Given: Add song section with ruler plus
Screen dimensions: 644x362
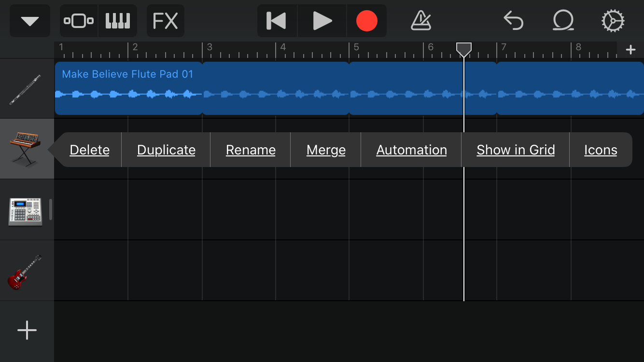Looking at the screenshot, I should (x=630, y=50).
